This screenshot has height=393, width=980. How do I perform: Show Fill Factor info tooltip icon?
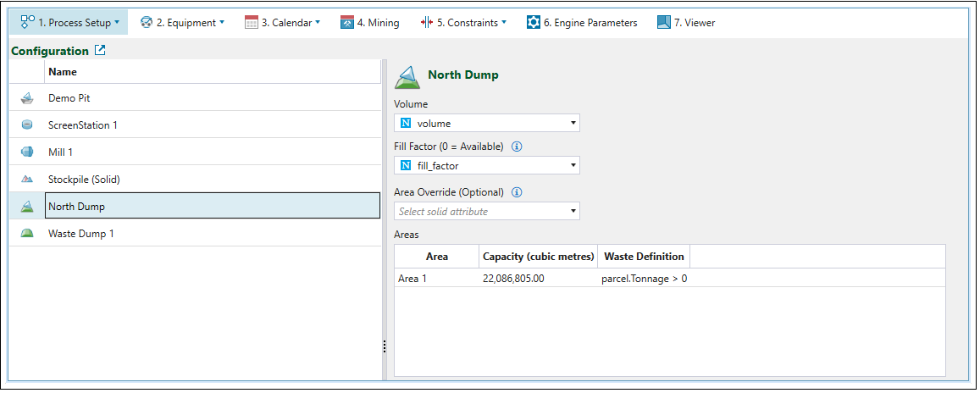point(517,147)
